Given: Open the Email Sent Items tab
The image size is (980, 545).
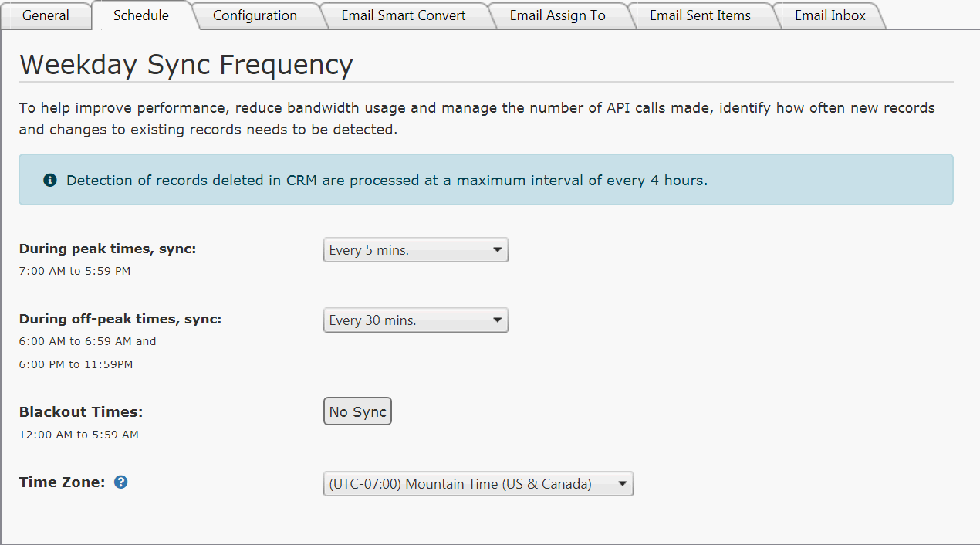Looking at the screenshot, I should tap(700, 15).
